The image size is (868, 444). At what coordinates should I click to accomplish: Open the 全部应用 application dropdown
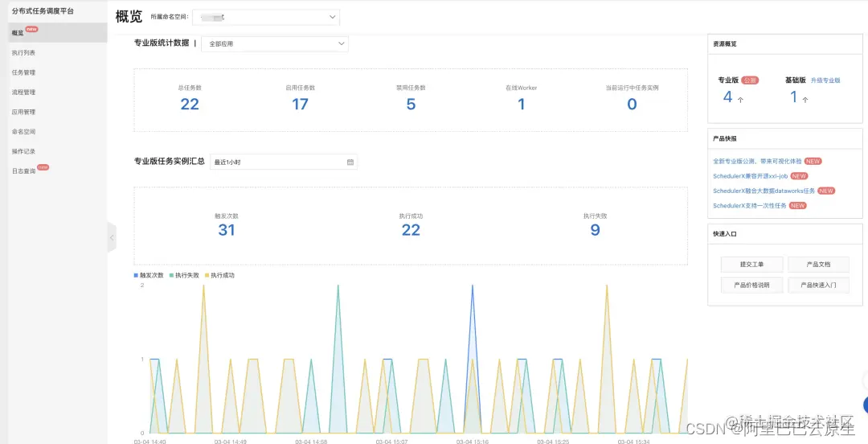[275, 43]
